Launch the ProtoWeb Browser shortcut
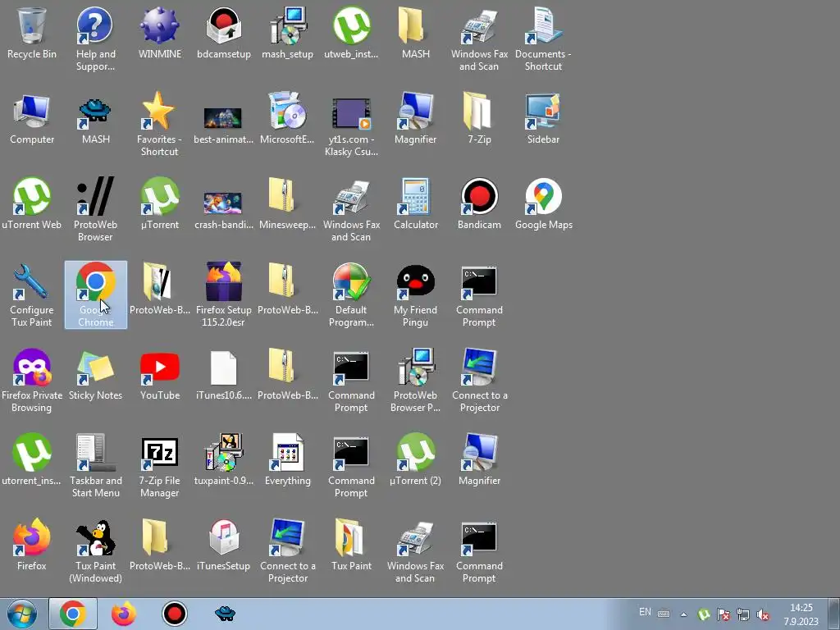Screen dimensions: 840x630 tap(95, 209)
